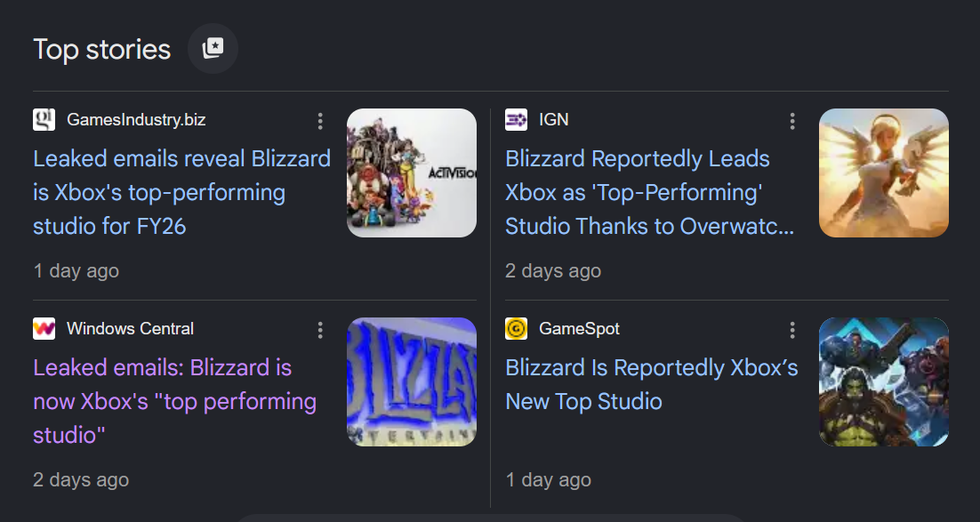Open 'Blizzard Reportedly Leads Xbox' IGN headline
This screenshot has width=980, height=522.
pos(649,193)
